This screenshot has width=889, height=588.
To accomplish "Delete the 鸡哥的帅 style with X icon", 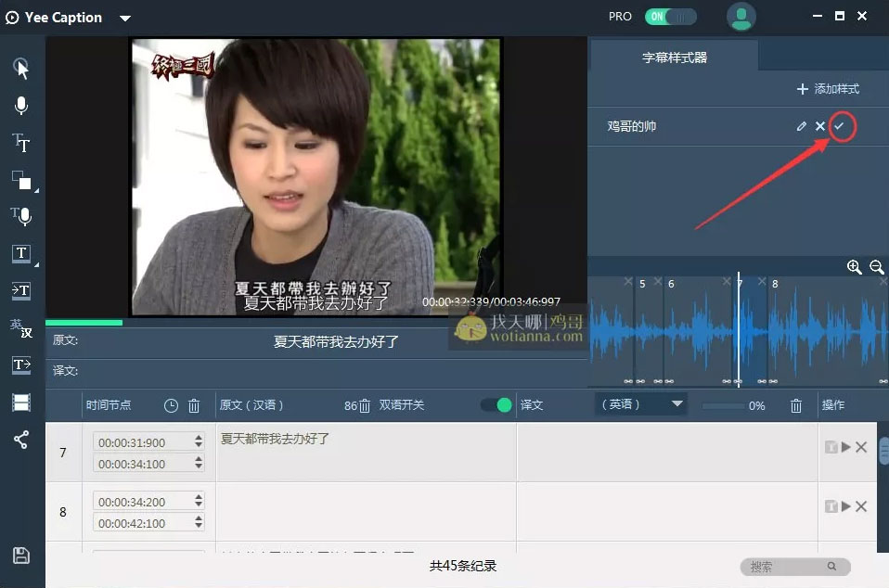I will point(819,126).
